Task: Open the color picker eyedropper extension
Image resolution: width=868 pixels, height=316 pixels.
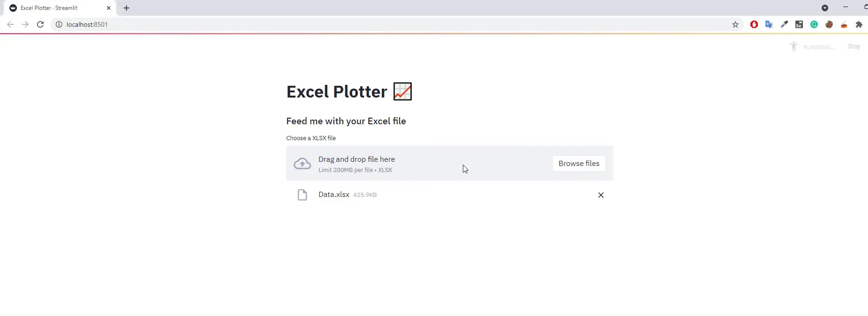Action: point(784,24)
